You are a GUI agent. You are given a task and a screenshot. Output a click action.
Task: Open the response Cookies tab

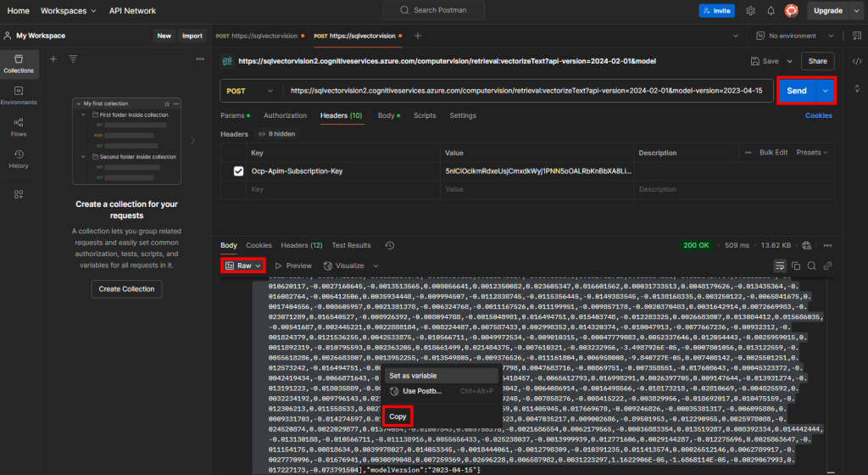click(259, 245)
